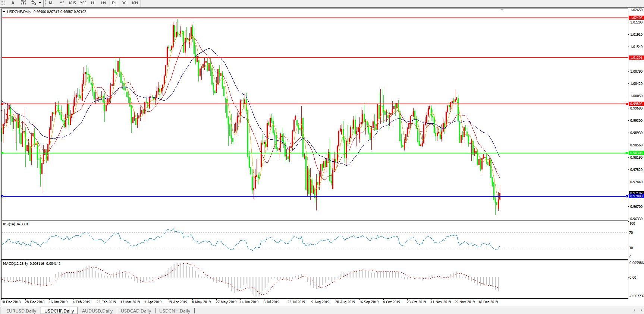Open the AUDUSD,Daily chart tab
Screen dimensions: 644x314
[97, 311]
